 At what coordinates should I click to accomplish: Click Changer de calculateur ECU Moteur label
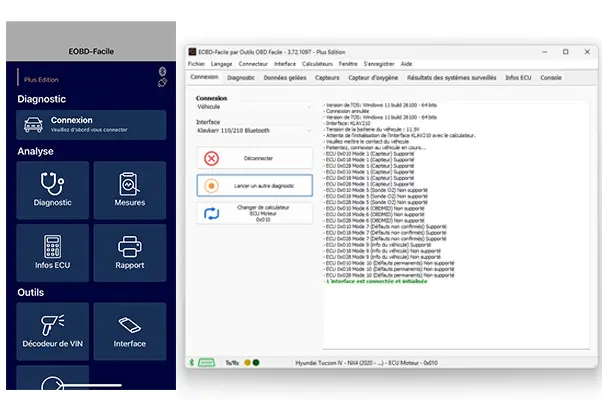coord(263,213)
